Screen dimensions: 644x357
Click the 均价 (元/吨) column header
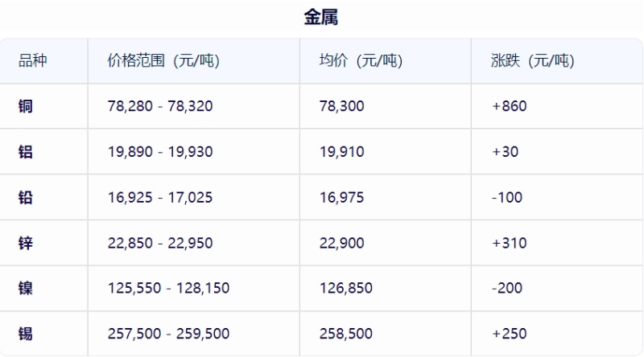(361, 60)
